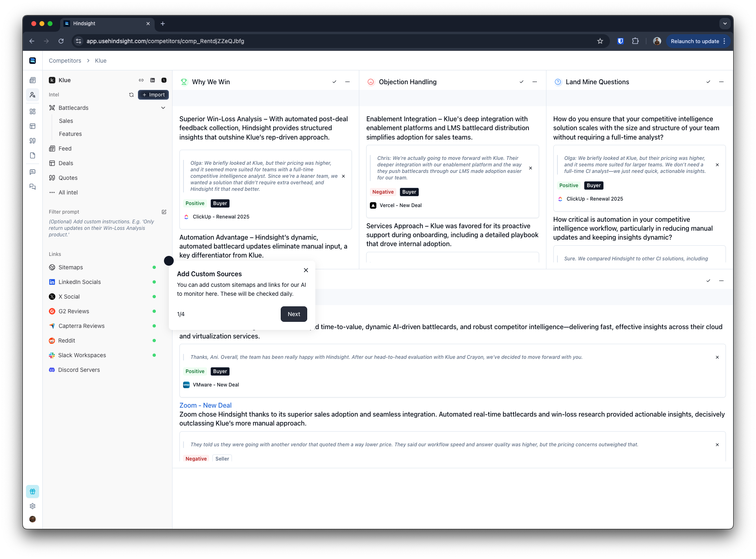Open the message icon in left rail
756x559 pixels.
33,172
